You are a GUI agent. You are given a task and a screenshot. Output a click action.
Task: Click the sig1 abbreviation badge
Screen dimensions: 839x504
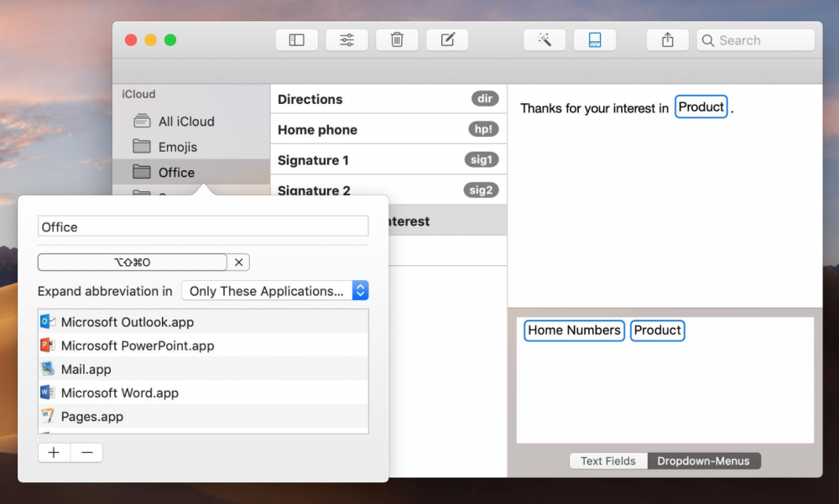pyautogui.click(x=481, y=159)
